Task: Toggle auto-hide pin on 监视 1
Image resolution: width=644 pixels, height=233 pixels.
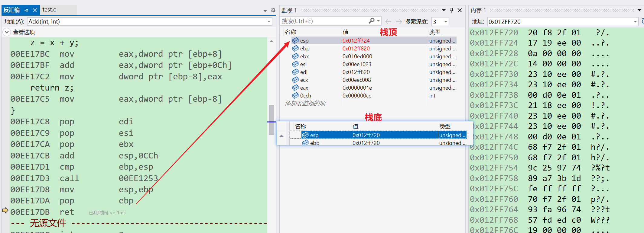Action: 452,10
